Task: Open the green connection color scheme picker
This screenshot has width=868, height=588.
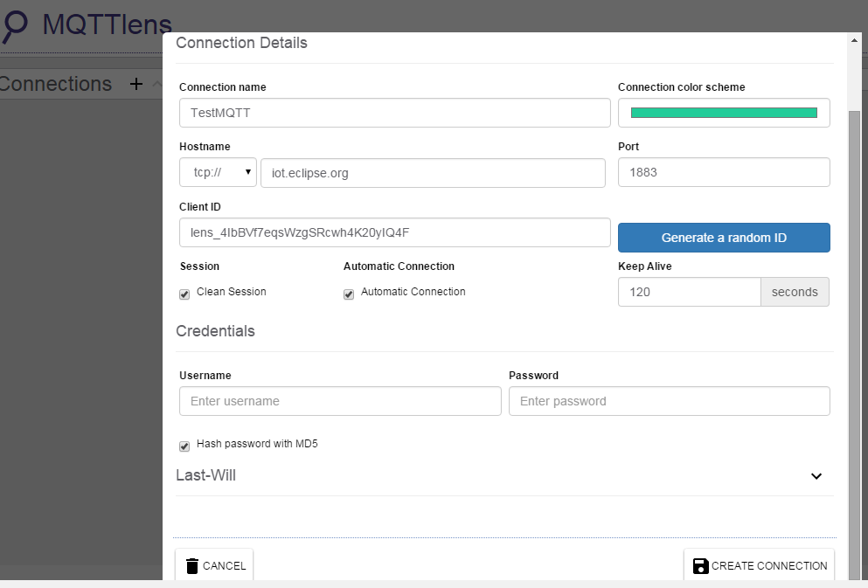Action: click(724, 113)
